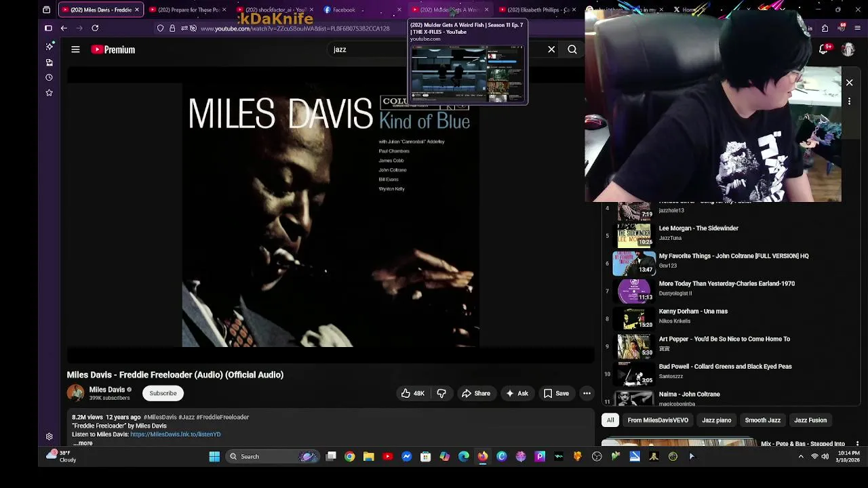Close the playlist panel
Image resolution: width=868 pixels, height=488 pixels.
point(849,83)
